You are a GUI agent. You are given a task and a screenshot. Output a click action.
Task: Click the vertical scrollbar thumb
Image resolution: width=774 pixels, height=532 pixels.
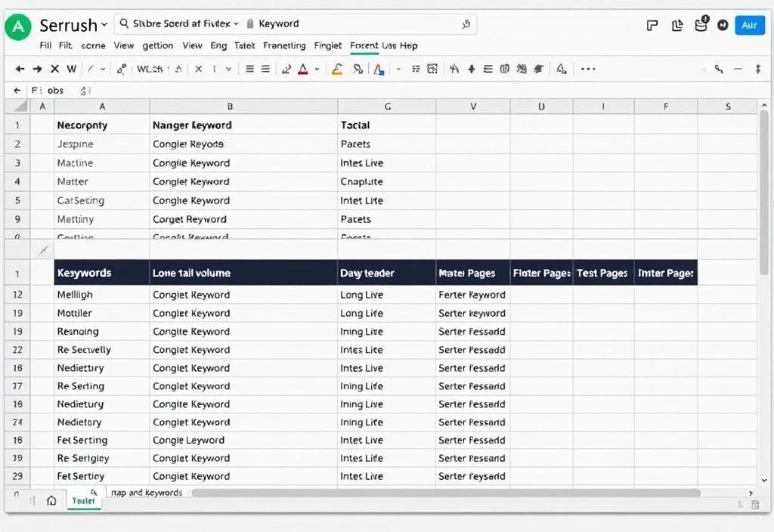click(x=764, y=193)
